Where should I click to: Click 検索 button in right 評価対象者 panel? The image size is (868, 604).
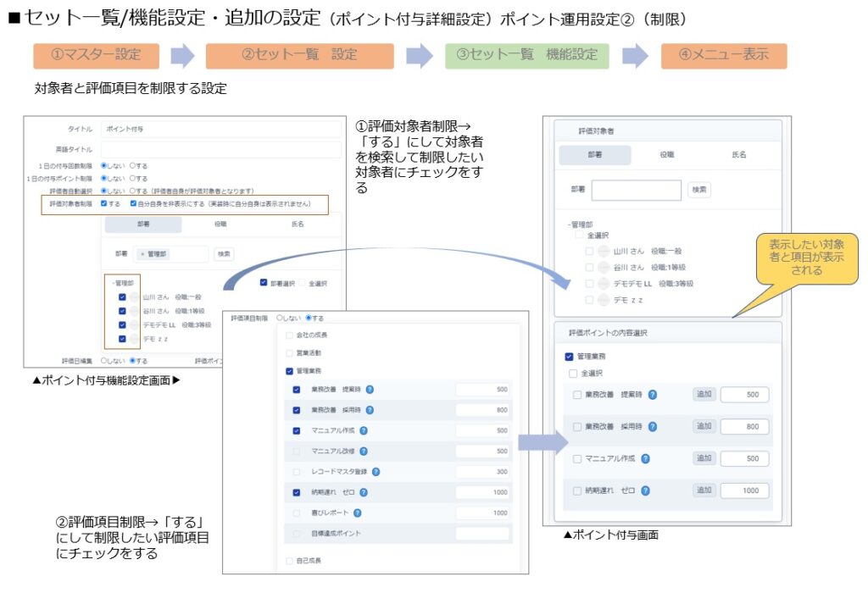pos(698,190)
